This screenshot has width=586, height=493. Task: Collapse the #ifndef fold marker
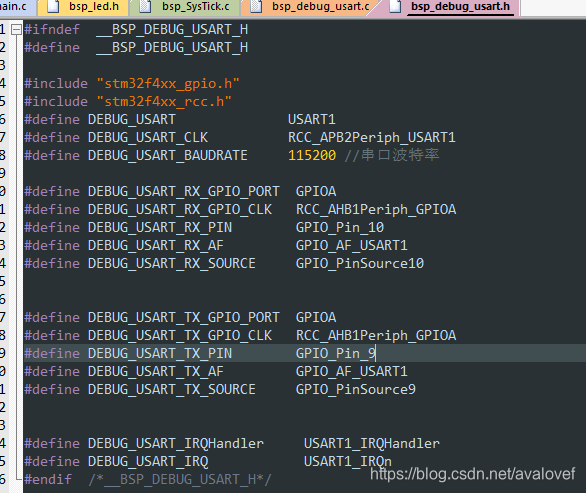point(16,29)
